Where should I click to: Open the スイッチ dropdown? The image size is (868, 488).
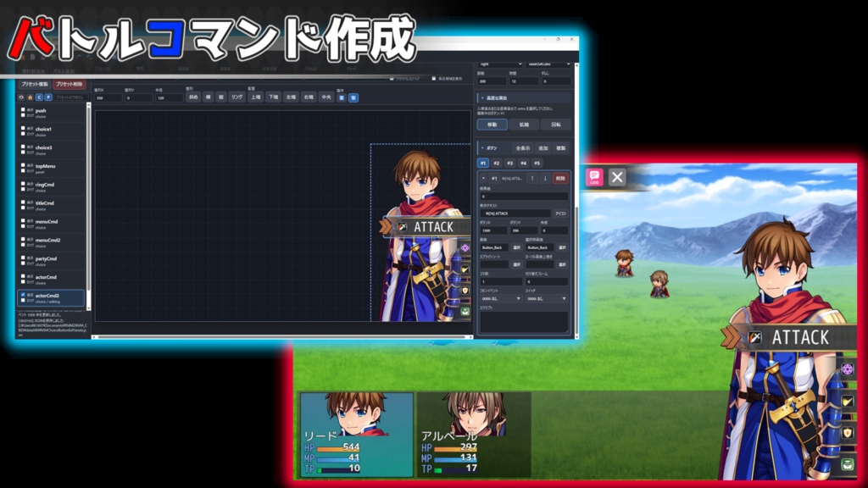click(547, 299)
